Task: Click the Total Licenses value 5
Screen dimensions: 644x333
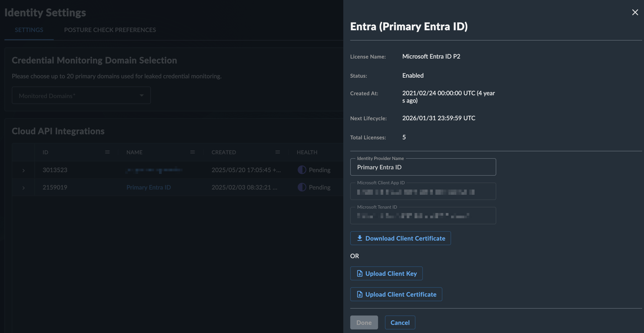Action: click(404, 137)
